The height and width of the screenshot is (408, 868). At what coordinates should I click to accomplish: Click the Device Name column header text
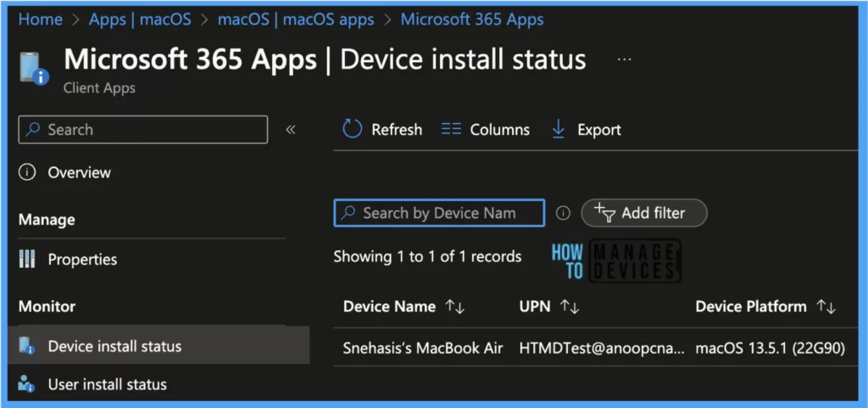(389, 307)
